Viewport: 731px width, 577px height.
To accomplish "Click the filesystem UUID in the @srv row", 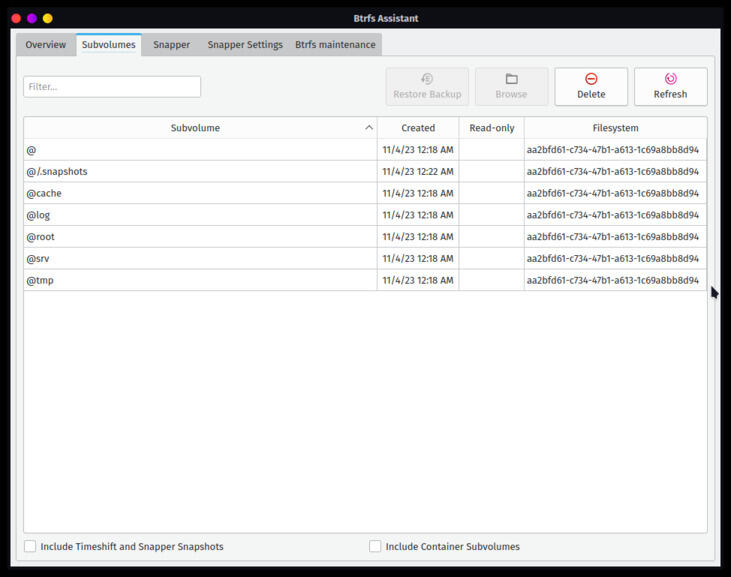I will coord(613,258).
